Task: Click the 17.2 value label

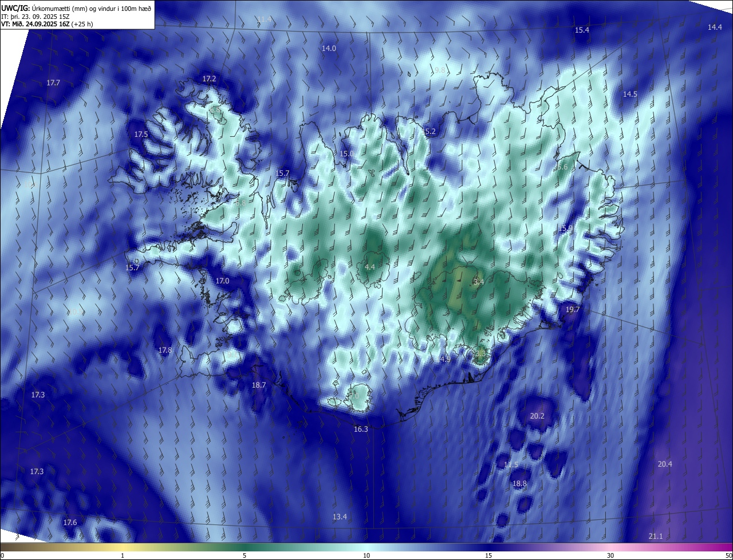Action: 210,78
